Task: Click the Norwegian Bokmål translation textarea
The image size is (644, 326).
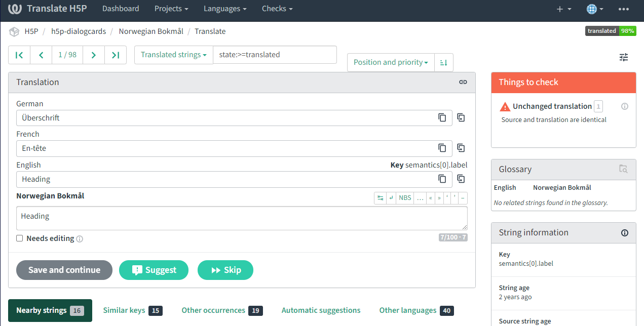Action: [242, 218]
